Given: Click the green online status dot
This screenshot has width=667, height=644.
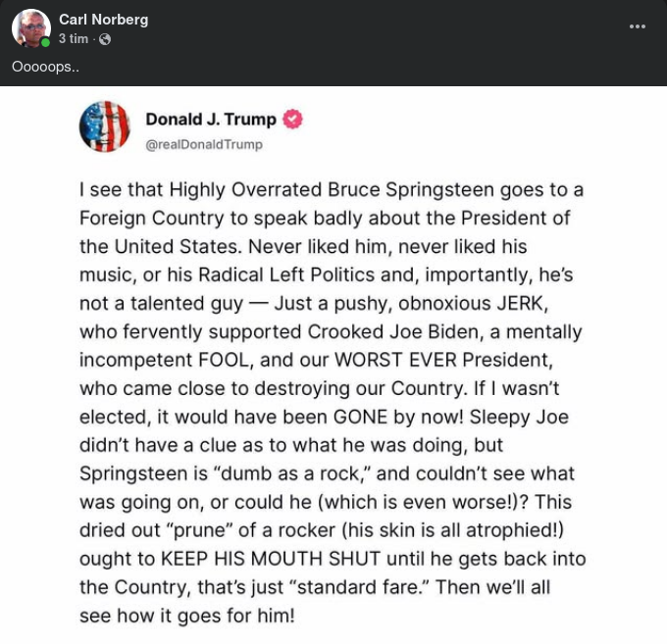Looking at the screenshot, I should 45,43.
